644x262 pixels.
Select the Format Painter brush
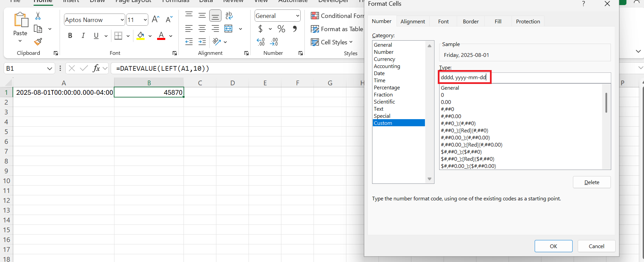(38, 42)
